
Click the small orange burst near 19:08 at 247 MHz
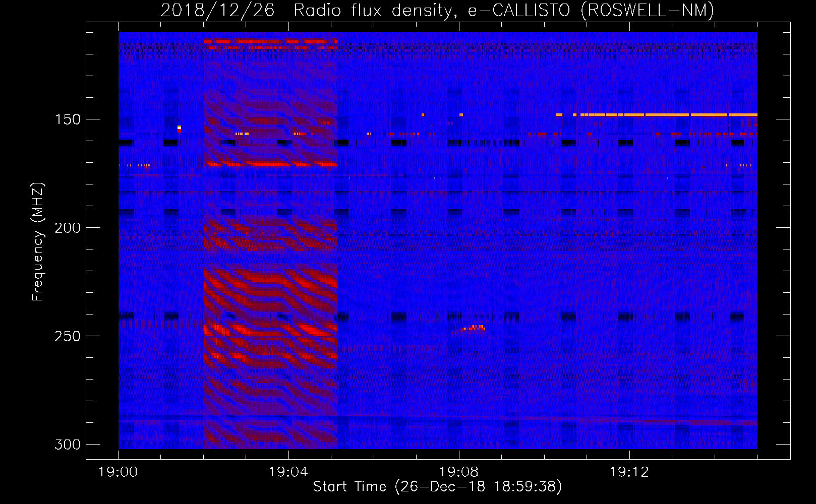click(x=473, y=328)
